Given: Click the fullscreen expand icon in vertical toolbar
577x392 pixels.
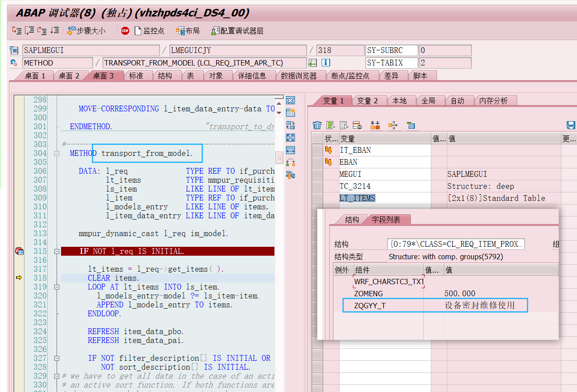Looking at the screenshot, I should point(291,138).
